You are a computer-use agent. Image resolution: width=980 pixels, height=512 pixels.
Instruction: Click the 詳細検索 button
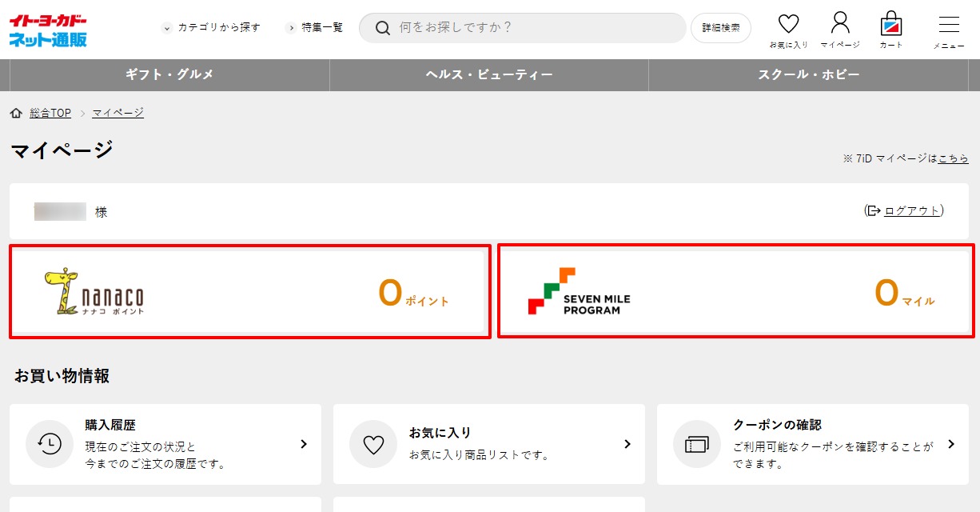click(721, 28)
